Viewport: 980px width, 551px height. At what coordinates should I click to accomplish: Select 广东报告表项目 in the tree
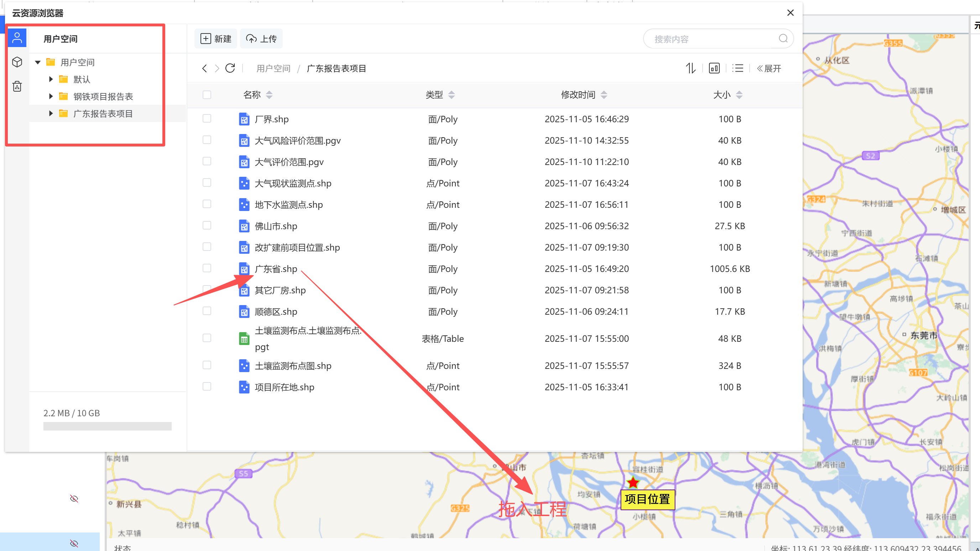tap(103, 113)
